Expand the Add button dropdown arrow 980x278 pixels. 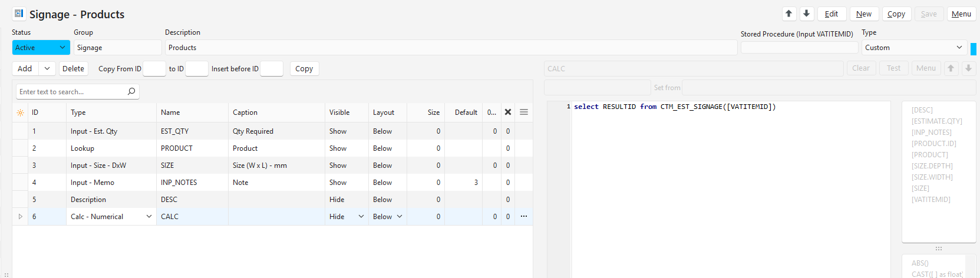47,69
